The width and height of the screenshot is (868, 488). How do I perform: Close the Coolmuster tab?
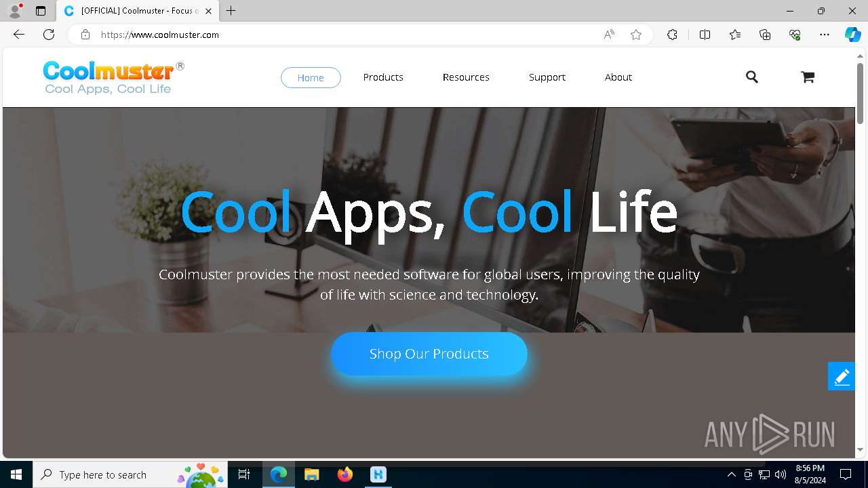coord(209,11)
